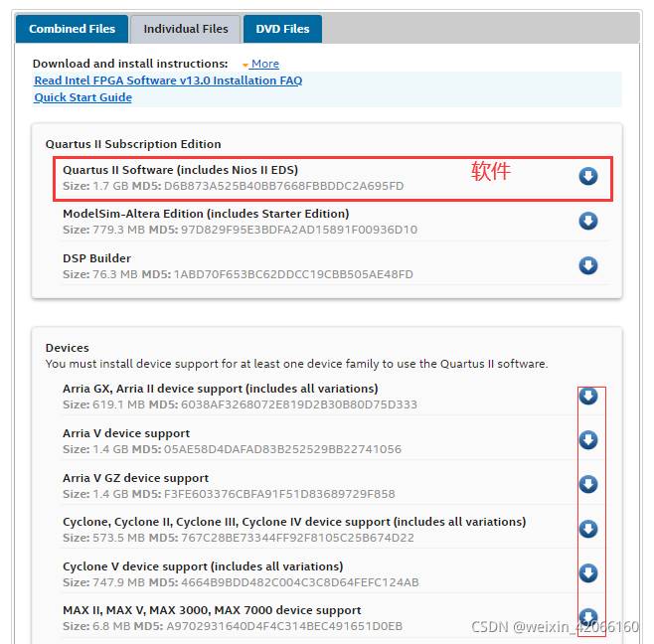Screen dimensions: 654x644
Task: Open Intel FPGA Software v13.0 Installation FAQ
Action: 168,80
